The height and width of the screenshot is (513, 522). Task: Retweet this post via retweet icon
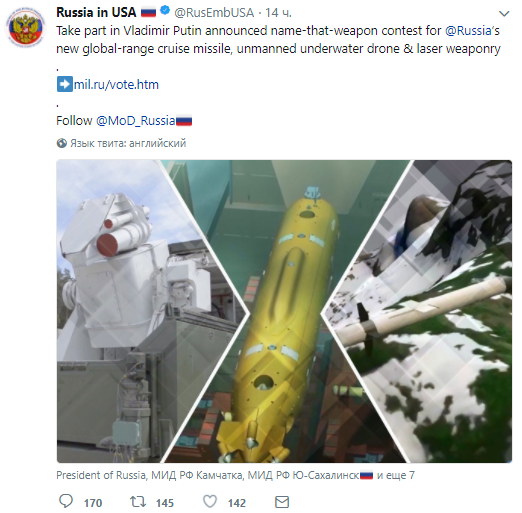(x=138, y=501)
